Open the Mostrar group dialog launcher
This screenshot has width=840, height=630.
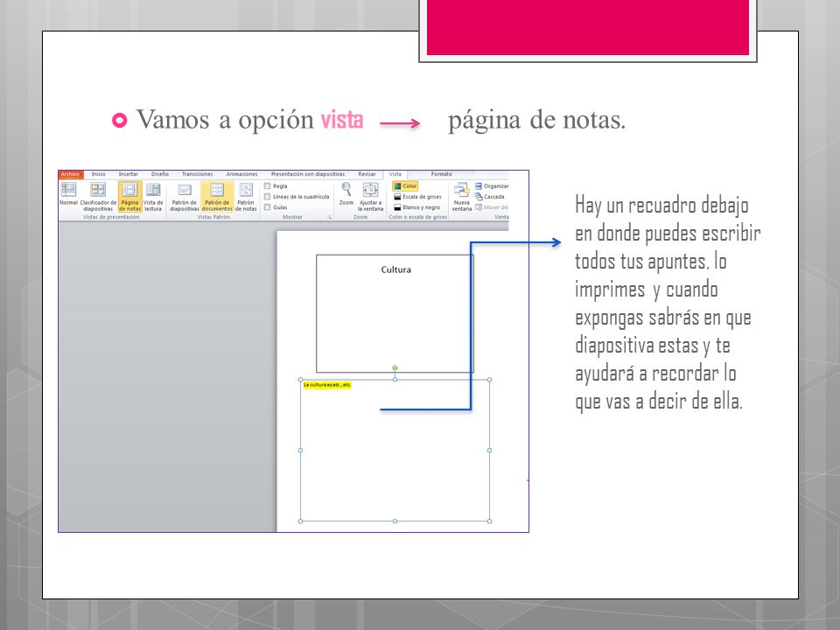click(x=330, y=218)
